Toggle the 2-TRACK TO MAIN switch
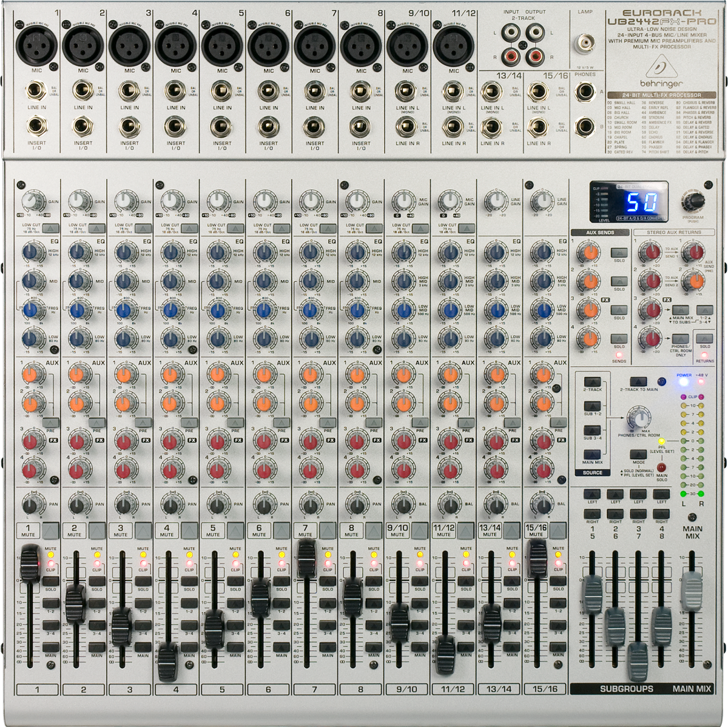Screen dimensions: 728x727 tap(638, 380)
